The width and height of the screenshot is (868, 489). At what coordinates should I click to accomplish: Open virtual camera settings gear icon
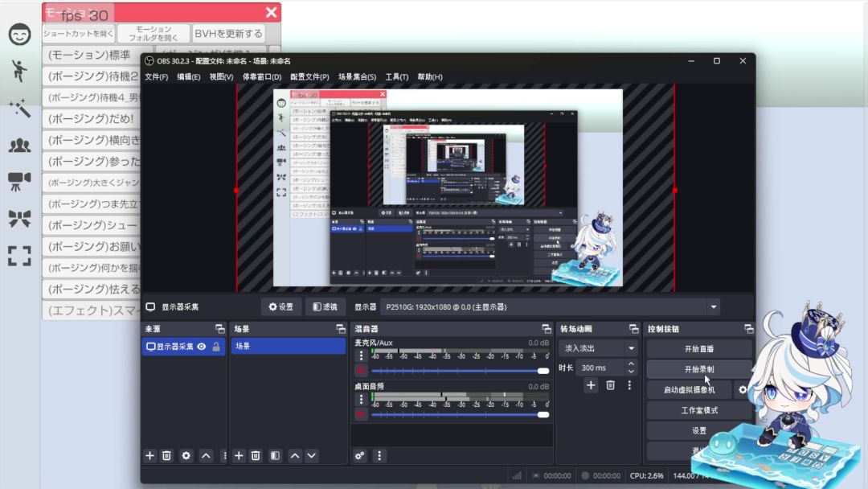pos(743,390)
